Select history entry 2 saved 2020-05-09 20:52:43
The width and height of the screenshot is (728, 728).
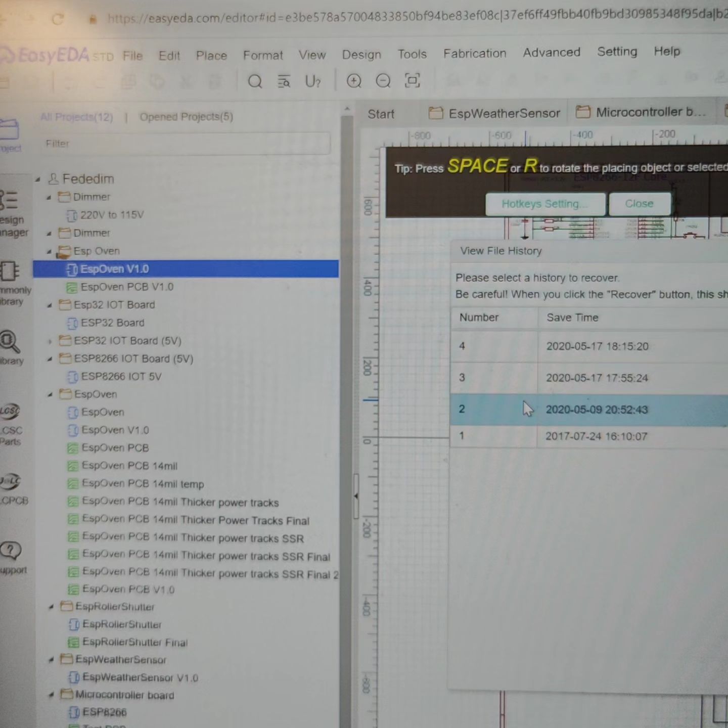click(589, 409)
